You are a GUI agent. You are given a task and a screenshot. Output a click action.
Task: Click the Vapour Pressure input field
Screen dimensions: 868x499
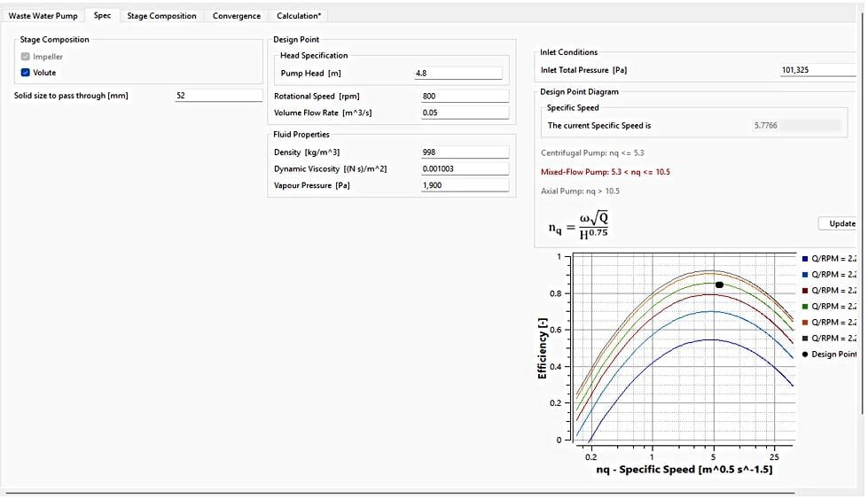[x=465, y=185]
